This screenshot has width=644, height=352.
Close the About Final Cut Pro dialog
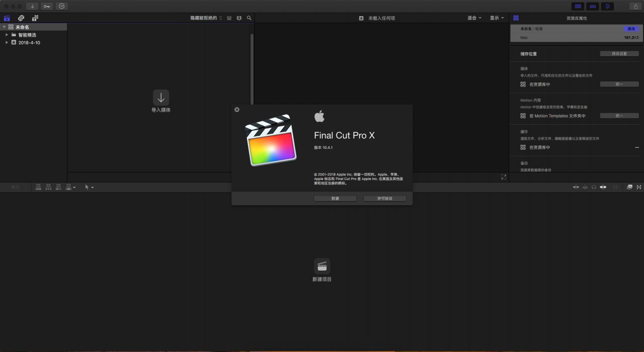click(x=237, y=110)
